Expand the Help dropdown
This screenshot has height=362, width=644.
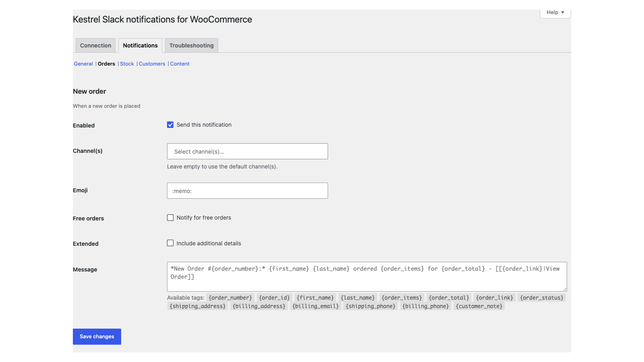[555, 13]
